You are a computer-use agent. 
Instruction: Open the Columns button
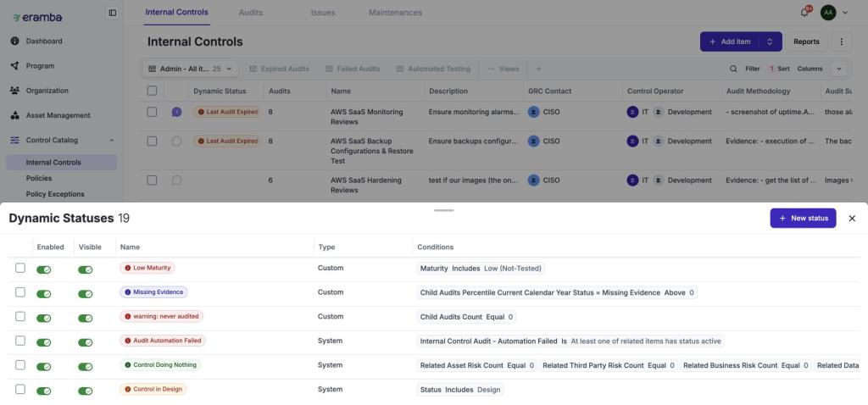[810, 69]
